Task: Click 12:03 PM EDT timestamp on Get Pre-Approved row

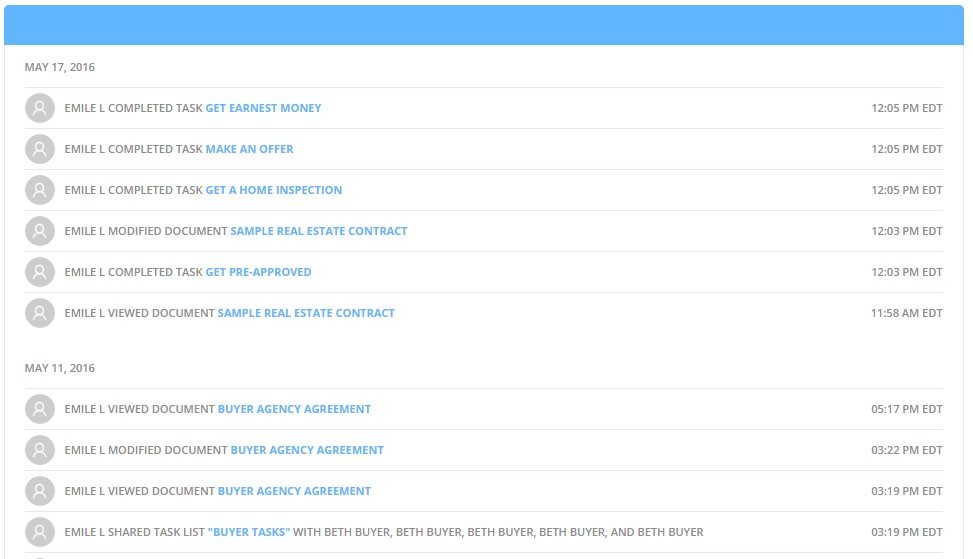Action: pyautogui.click(x=907, y=272)
